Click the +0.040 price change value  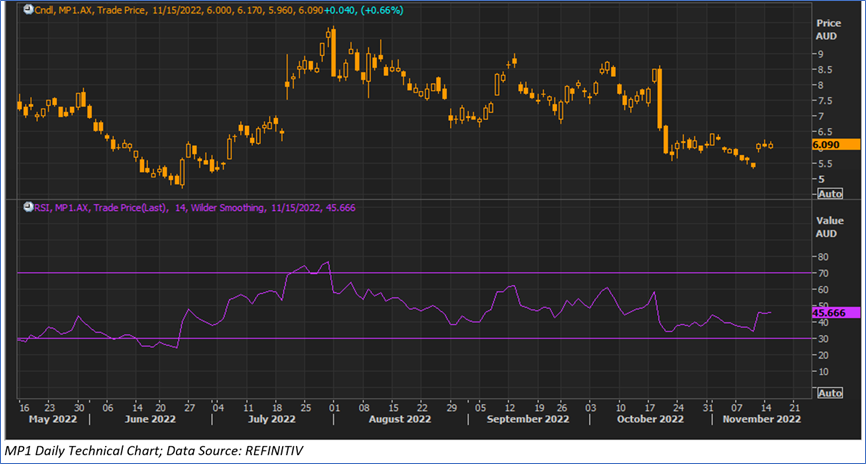(x=339, y=10)
